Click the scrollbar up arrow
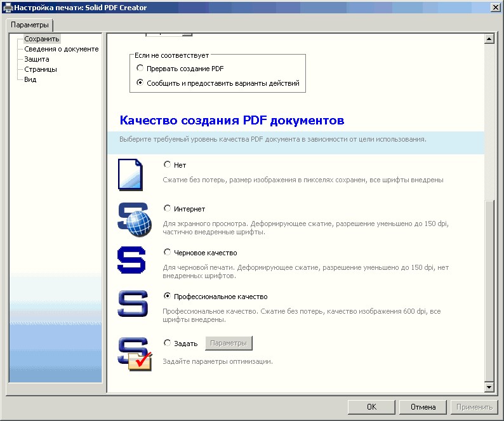The height and width of the screenshot is (421, 504). pyautogui.click(x=489, y=39)
